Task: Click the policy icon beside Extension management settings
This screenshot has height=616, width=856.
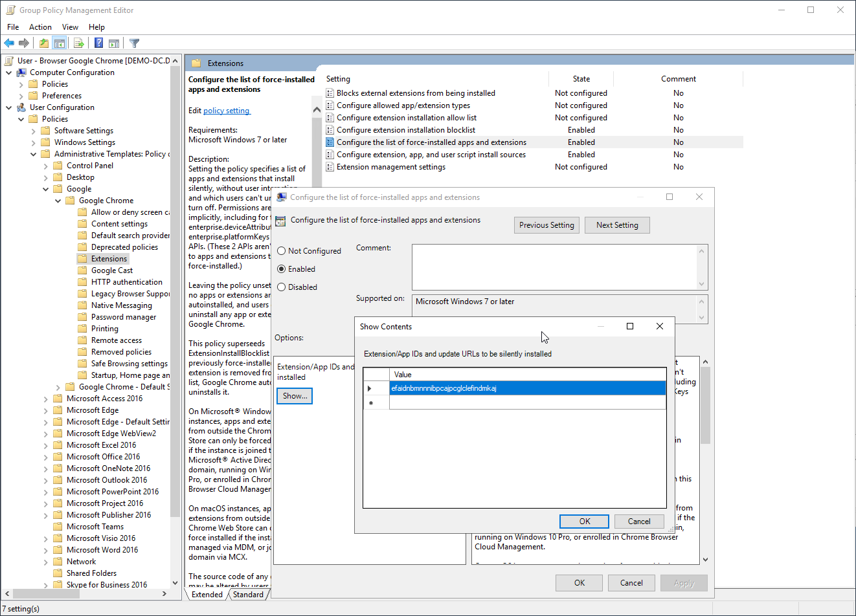Action: (x=330, y=167)
